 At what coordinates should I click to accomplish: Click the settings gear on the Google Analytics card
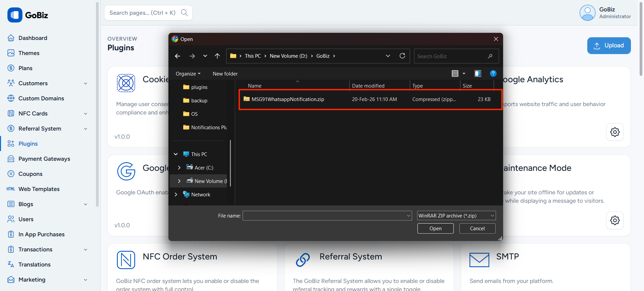click(614, 132)
